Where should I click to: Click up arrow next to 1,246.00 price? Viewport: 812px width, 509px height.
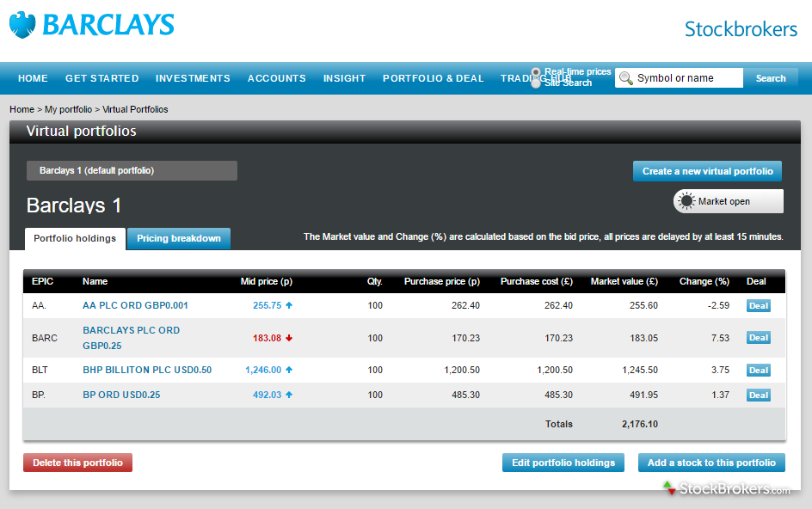289,371
